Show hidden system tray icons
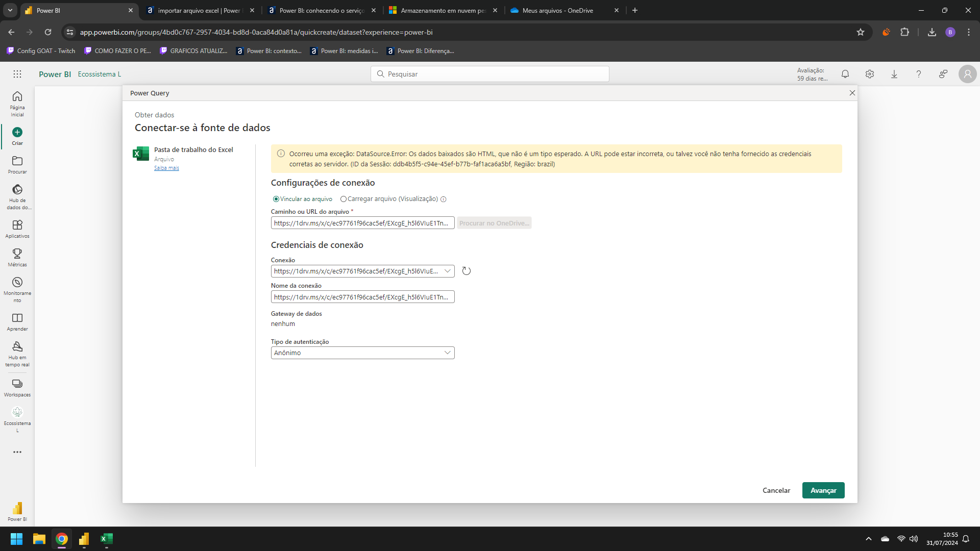This screenshot has height=551, width=980. pos(869,539)
